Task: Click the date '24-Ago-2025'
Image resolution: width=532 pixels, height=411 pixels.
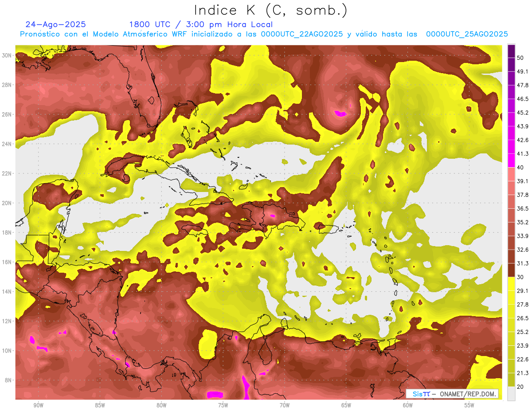Action: click(56, 24)
